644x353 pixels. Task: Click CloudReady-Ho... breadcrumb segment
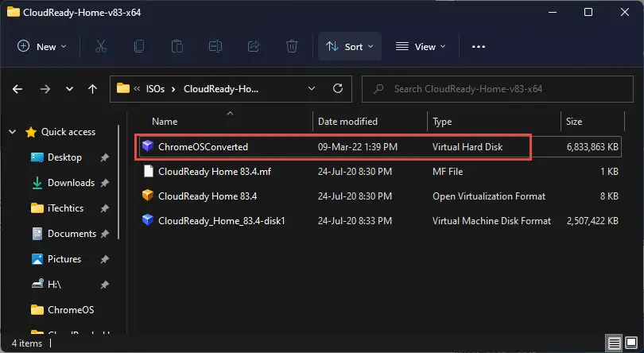(221, 89)
